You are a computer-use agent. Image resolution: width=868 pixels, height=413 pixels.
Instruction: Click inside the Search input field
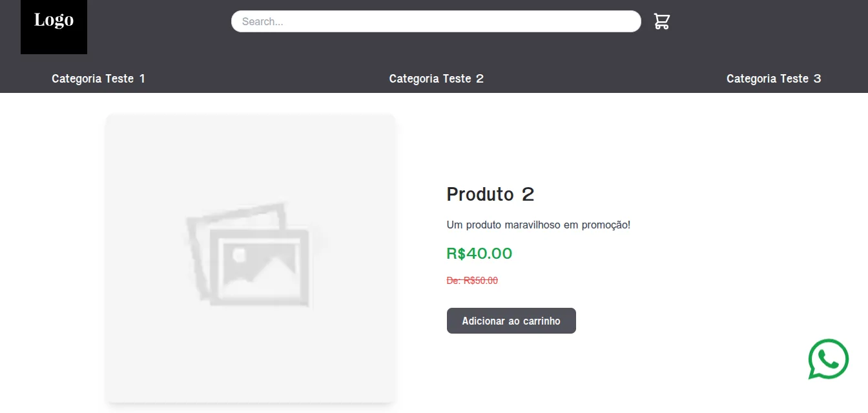(x=387, y=21)
